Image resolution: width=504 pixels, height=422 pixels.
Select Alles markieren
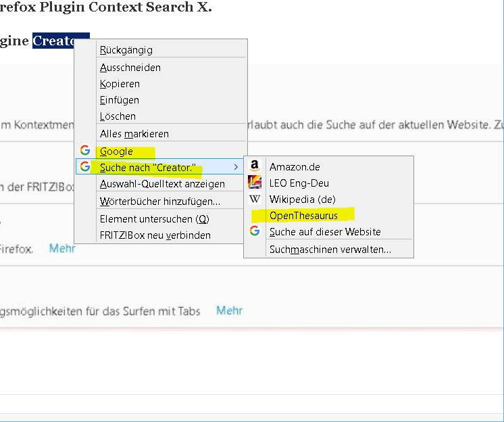(161, 133)
